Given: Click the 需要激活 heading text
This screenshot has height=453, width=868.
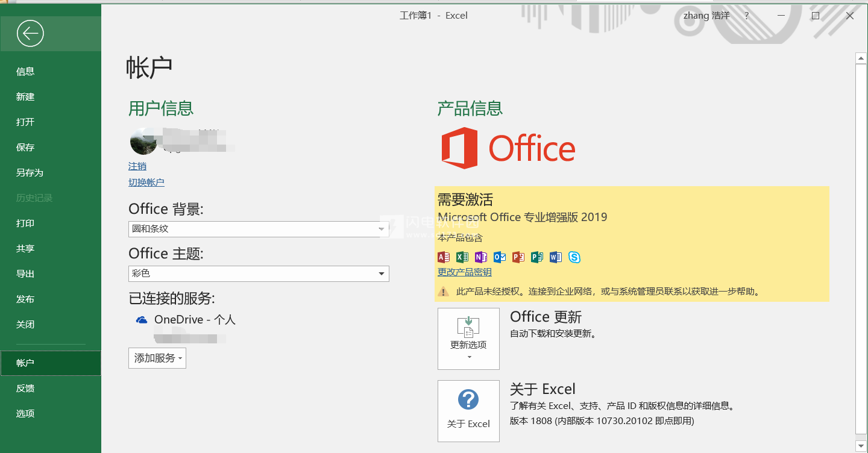Looking at the screenshot, I should point(465,199).
